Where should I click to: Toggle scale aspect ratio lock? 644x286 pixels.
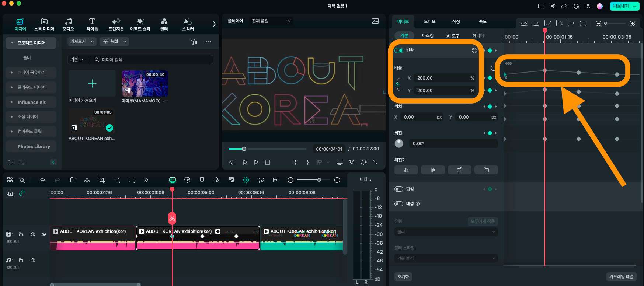397,84
